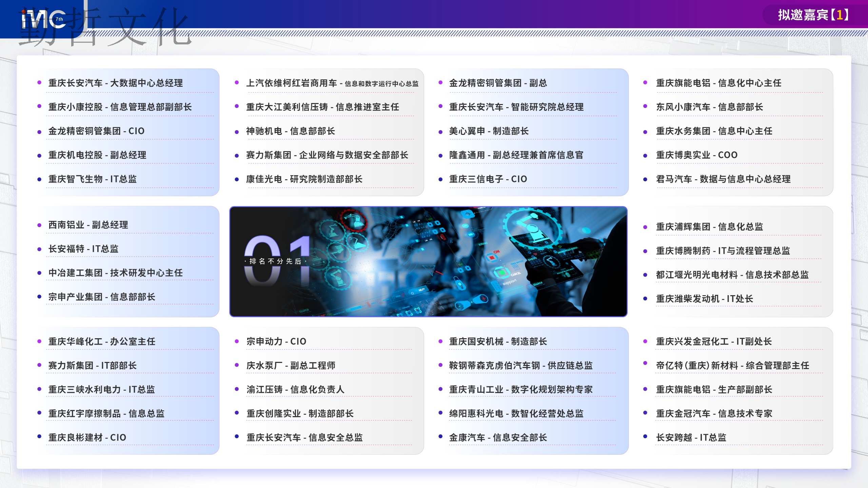This screenshot has width=868, height=488.
Task: Click 帝亿特(重庆)新材料 - 综合管理部主任
Action: coord(733,366)
